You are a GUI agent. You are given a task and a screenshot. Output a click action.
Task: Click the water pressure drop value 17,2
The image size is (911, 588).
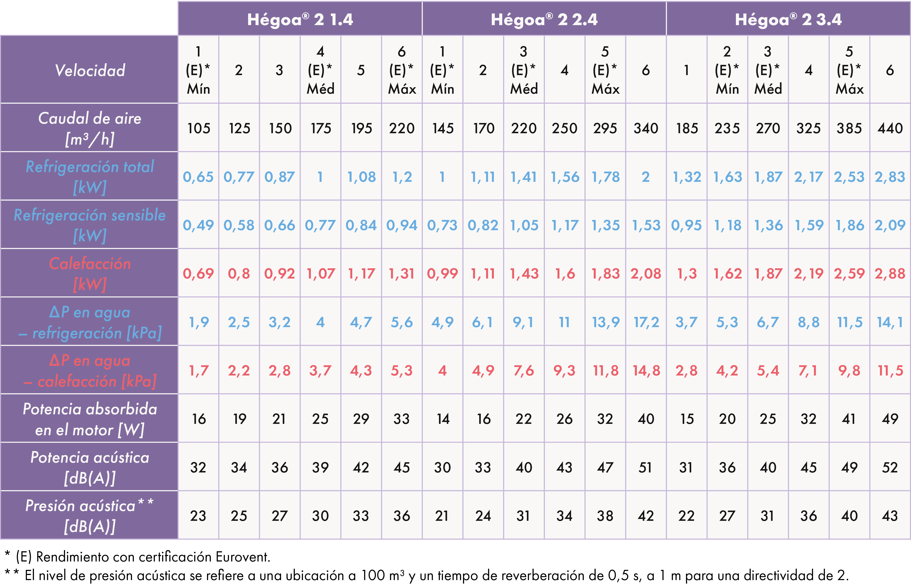646,322
